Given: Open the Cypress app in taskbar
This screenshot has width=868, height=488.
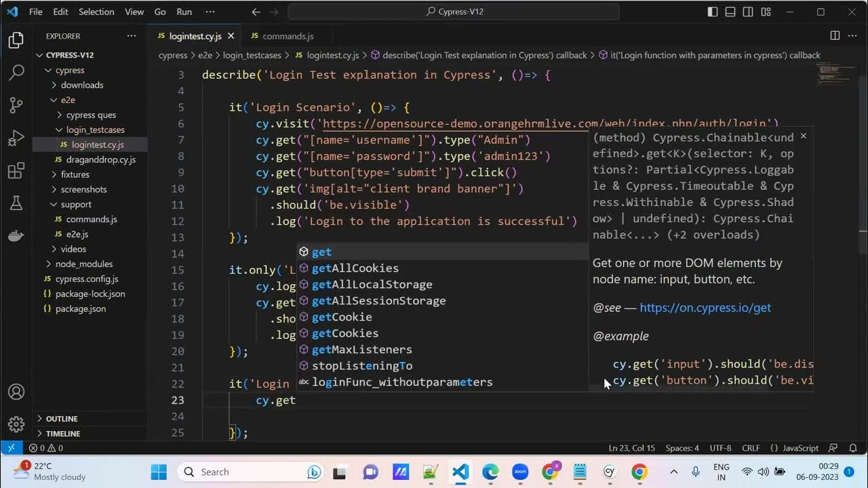Looking at the screenshot, I should coord(609,472).
